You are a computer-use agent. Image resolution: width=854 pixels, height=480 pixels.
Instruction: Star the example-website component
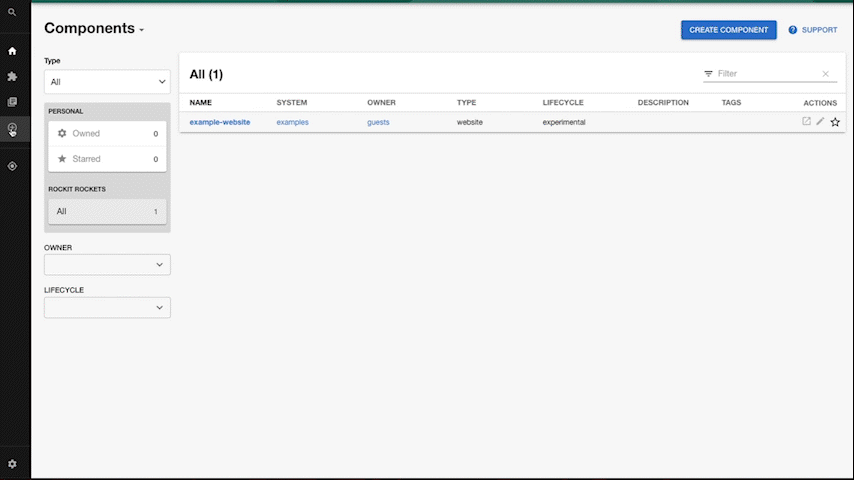tap(835, 122)
